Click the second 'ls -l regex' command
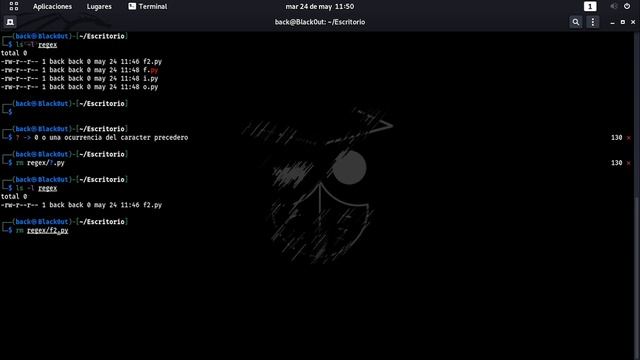640x360 pixels. (36, 188)
